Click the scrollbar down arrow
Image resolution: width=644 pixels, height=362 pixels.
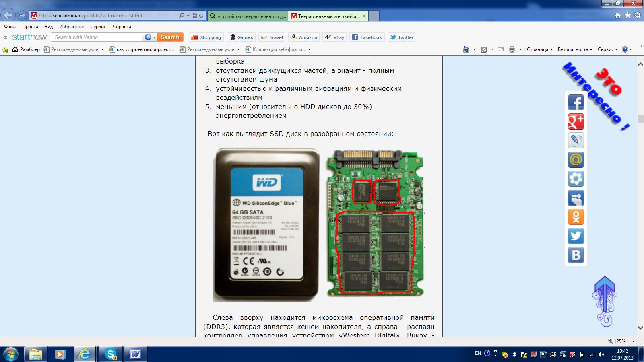click(640, 328)
